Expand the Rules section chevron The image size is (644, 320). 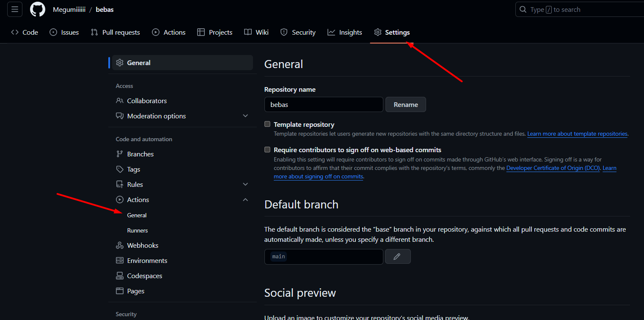[245, 184]
